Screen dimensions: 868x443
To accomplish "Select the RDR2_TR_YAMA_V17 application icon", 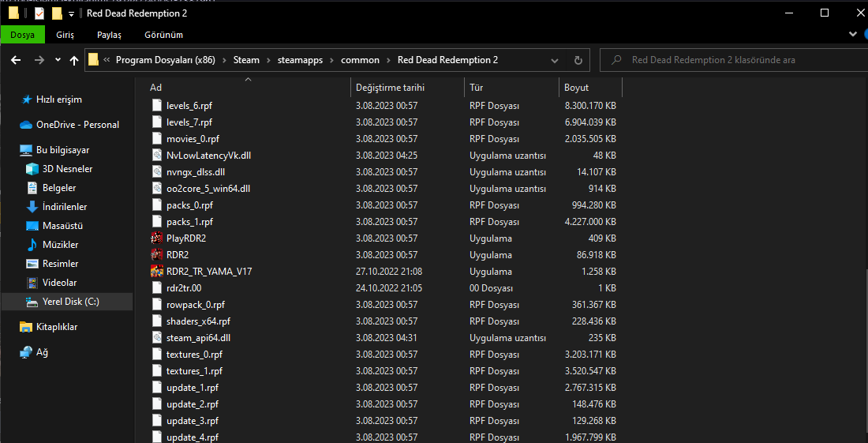I will pos(156,271).
